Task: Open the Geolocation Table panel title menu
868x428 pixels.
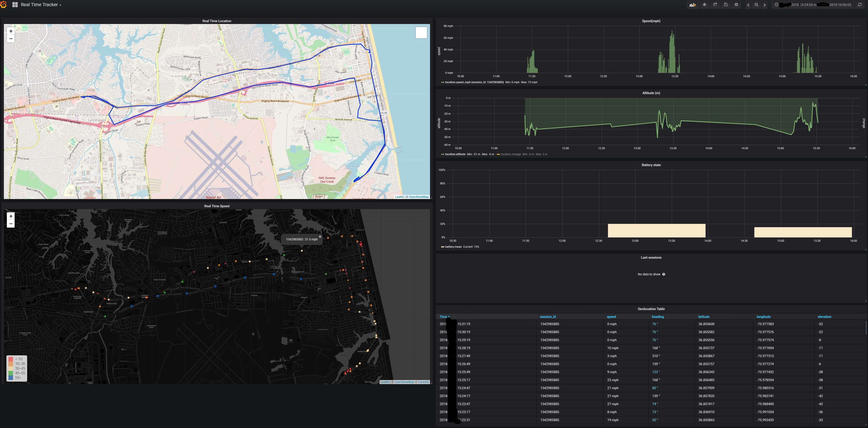Action: click(651, 309)
